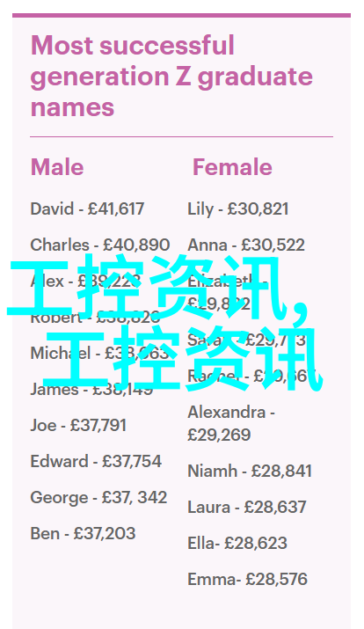This screenshot has height=629, width=364.
Task: Click the Alexandra - £29,269 entry
Action: (231, 424)
